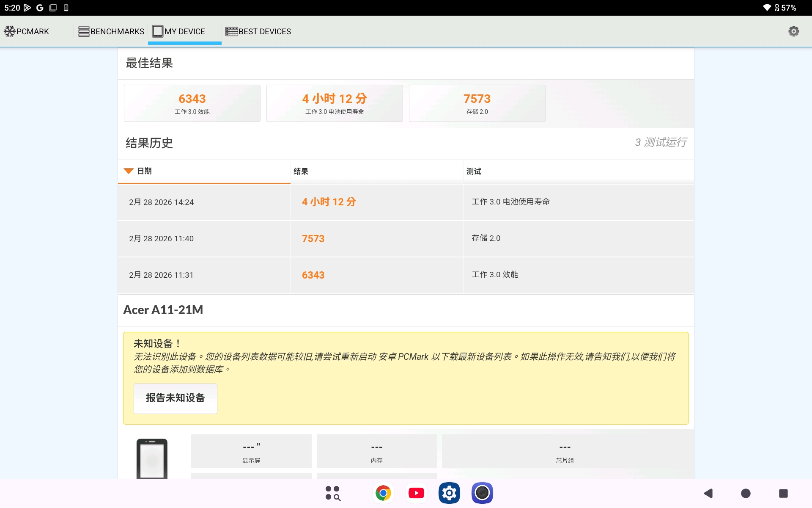This screenshot has height=508, width=812.
Task: Launch YouTube from the taskbar
Action: point(416,493)
